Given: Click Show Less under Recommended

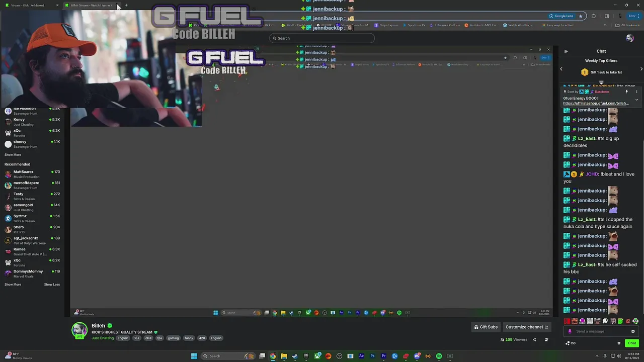Looking at the screenshot, I should [x=52, y=285].
